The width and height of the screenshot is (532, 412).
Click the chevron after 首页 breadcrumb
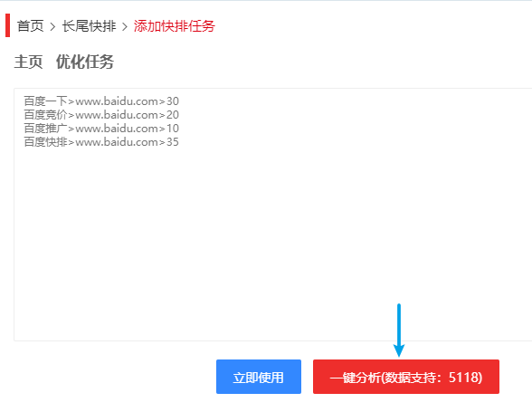(52, 26)
